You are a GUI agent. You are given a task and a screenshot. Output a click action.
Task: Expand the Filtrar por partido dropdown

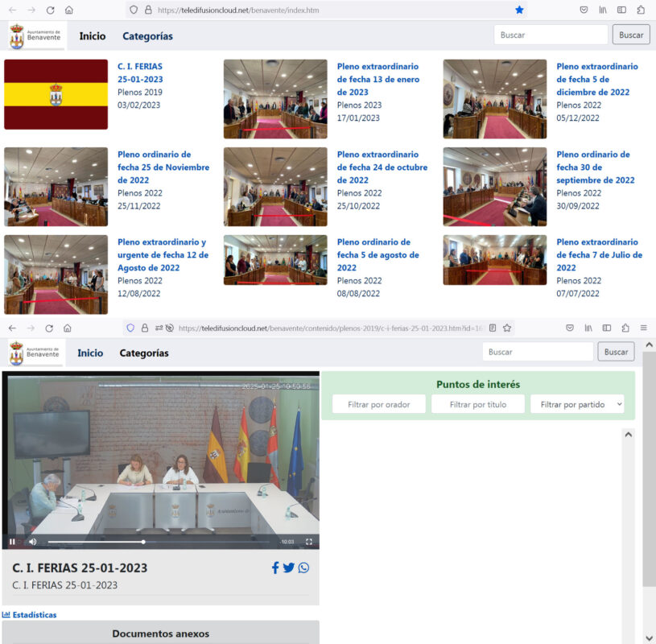577,404
